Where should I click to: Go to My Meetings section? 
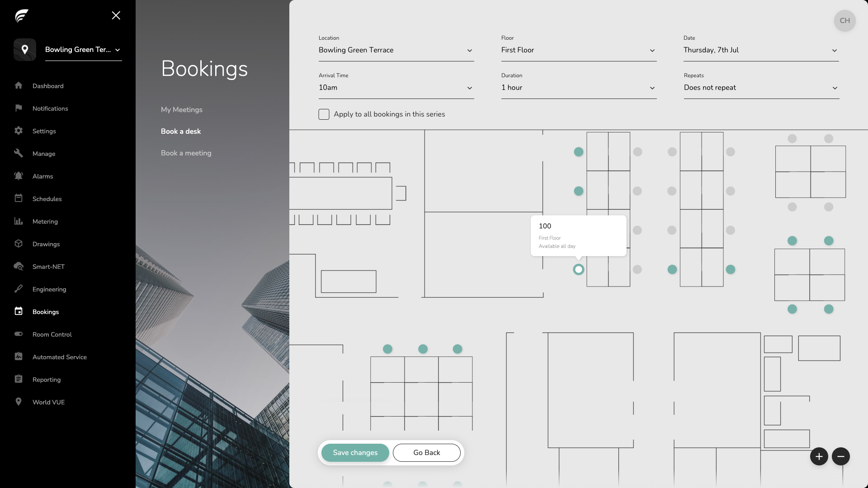[x=182, y=110]
